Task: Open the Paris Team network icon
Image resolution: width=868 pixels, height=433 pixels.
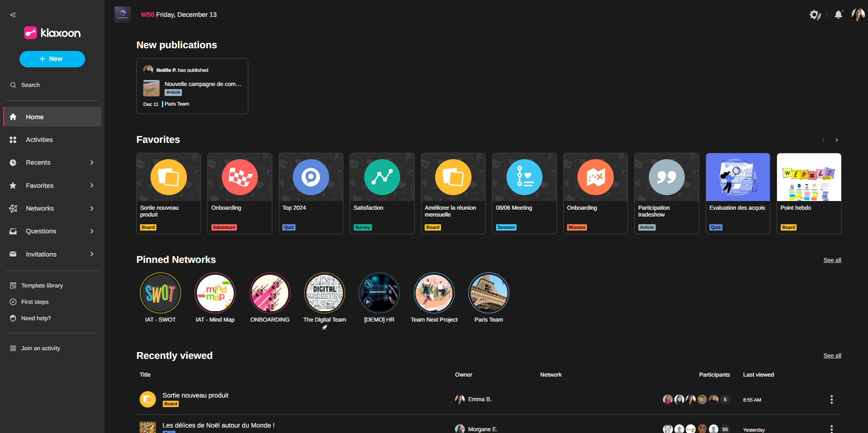Action: click(488, 293)
